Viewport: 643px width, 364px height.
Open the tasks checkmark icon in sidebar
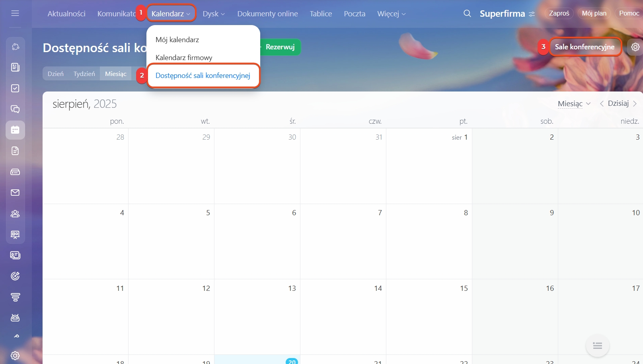coord(15,88)
